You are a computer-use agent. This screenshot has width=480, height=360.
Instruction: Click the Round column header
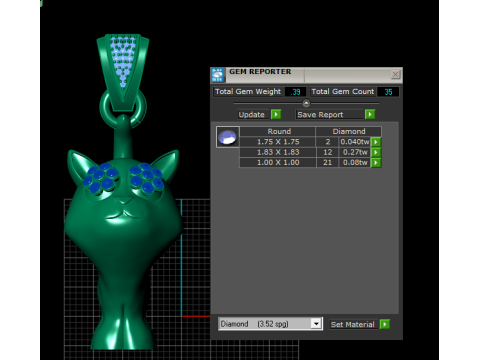click(x=278, y=131)
